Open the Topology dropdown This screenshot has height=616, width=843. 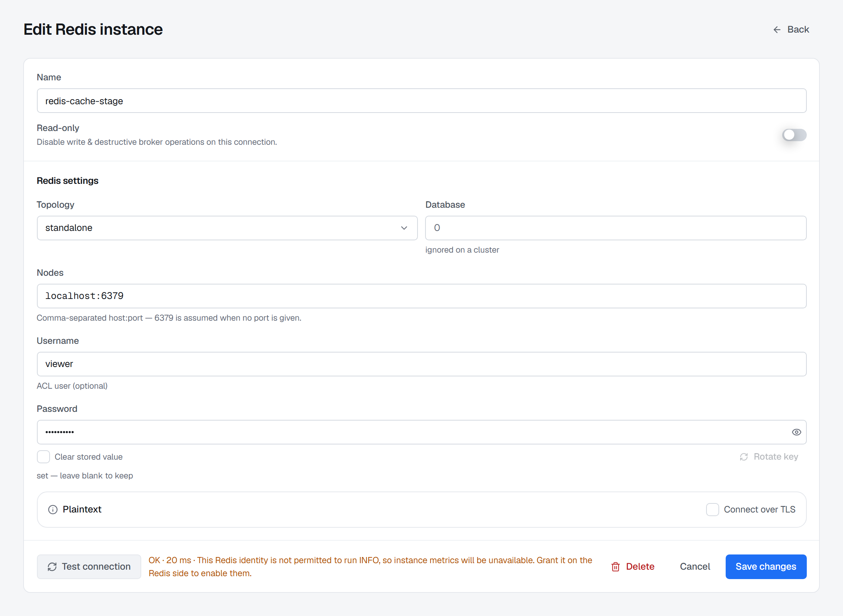[x=227, y=228]
